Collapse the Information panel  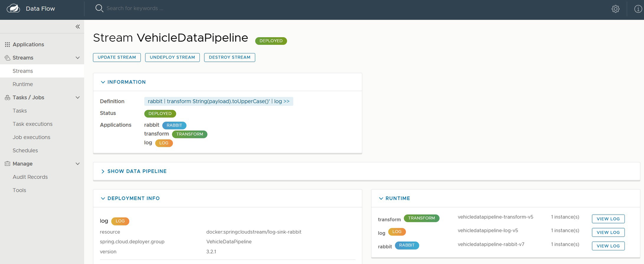point(103,82)
